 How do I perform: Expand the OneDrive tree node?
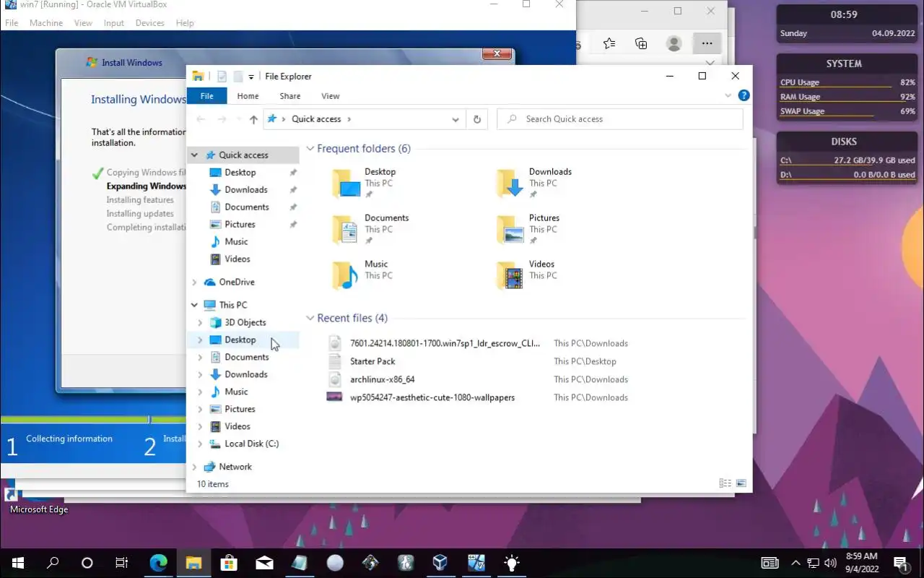pyautogui.click(x=194, y=282)
